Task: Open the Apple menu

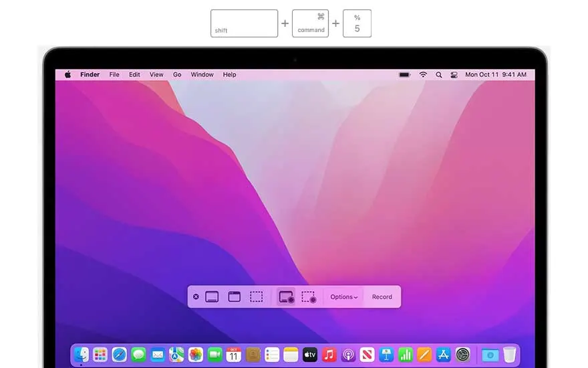Action: [67, 75]
